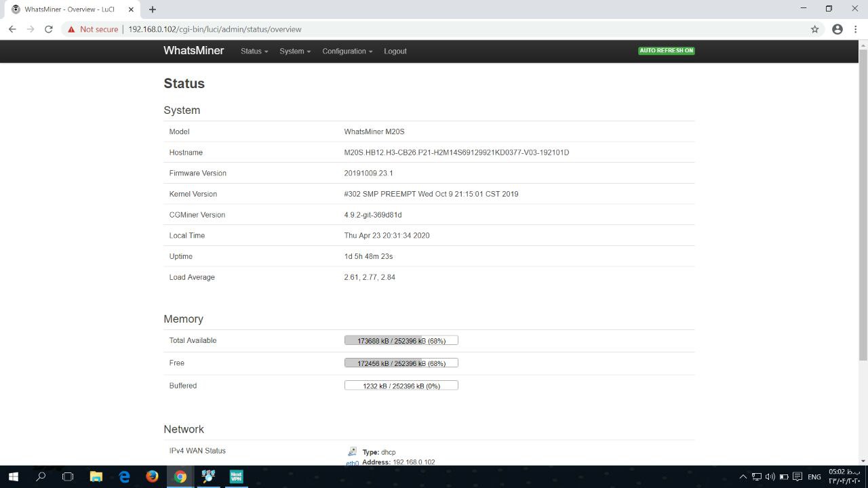Click the Hostname value text
This screenshot has height=488, width=868.
[x=456, y=152]
